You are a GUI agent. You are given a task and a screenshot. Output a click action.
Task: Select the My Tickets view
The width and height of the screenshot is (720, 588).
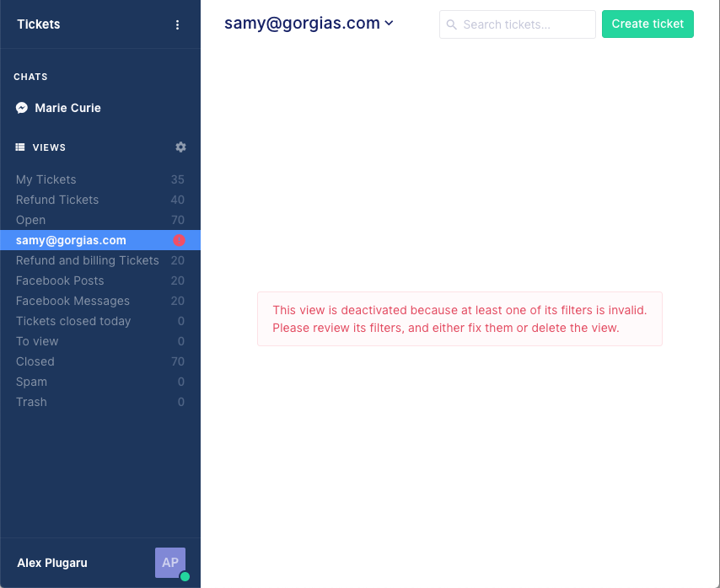pos(100,179)
